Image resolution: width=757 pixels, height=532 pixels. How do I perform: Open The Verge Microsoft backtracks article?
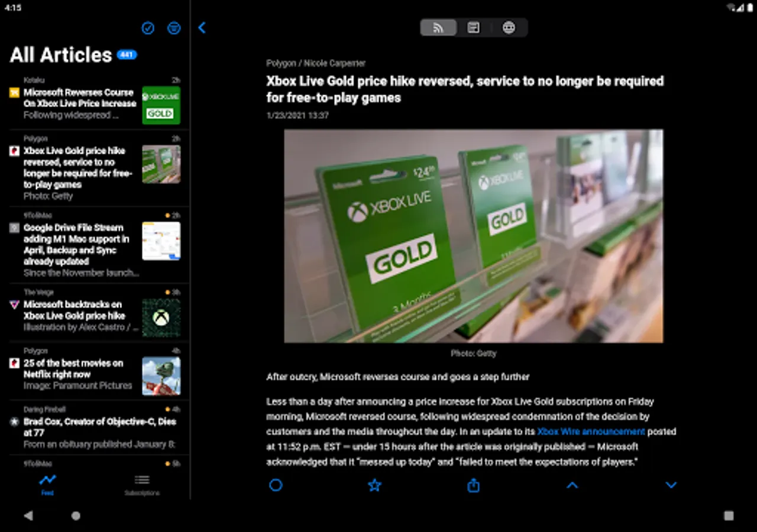coord(95,312)
